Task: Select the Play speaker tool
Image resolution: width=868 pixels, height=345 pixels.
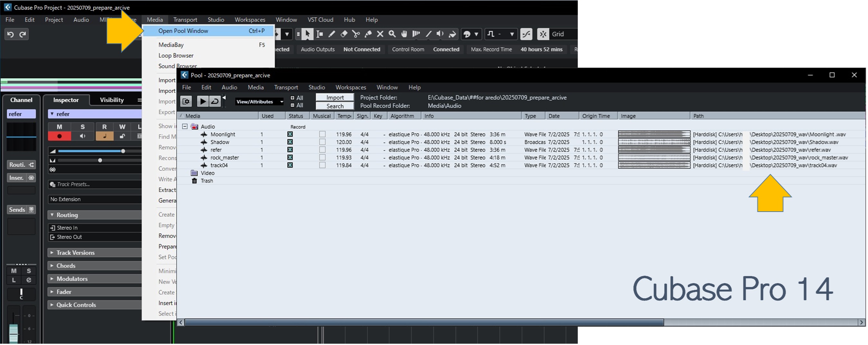Action: click(440, 34)
